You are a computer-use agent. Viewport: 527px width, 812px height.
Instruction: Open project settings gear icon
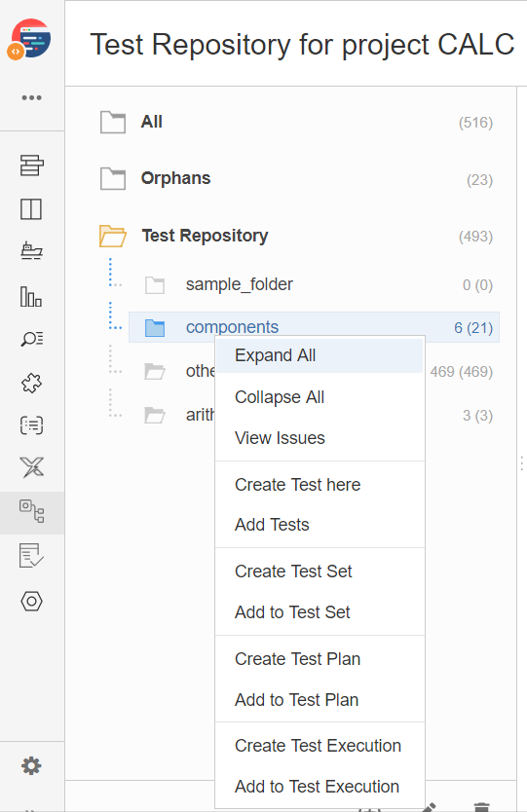31,765
